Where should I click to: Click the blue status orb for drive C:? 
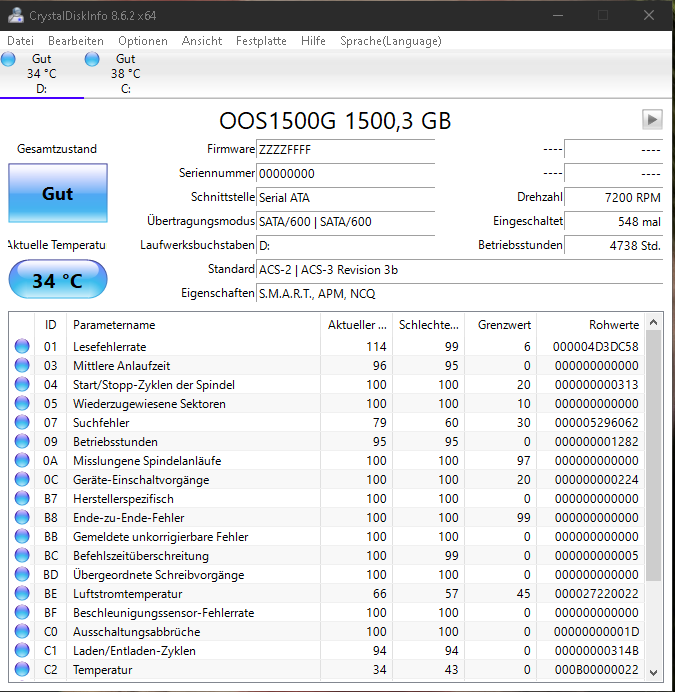92,59
